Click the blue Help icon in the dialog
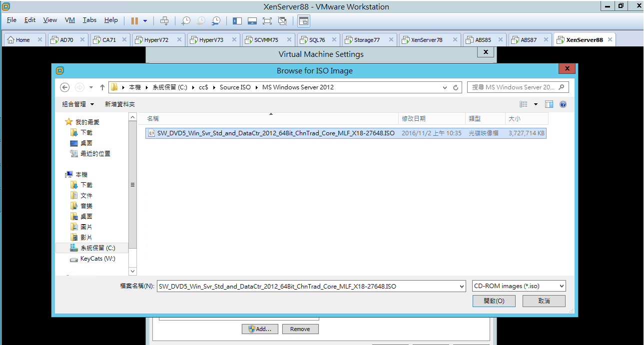 563,104
